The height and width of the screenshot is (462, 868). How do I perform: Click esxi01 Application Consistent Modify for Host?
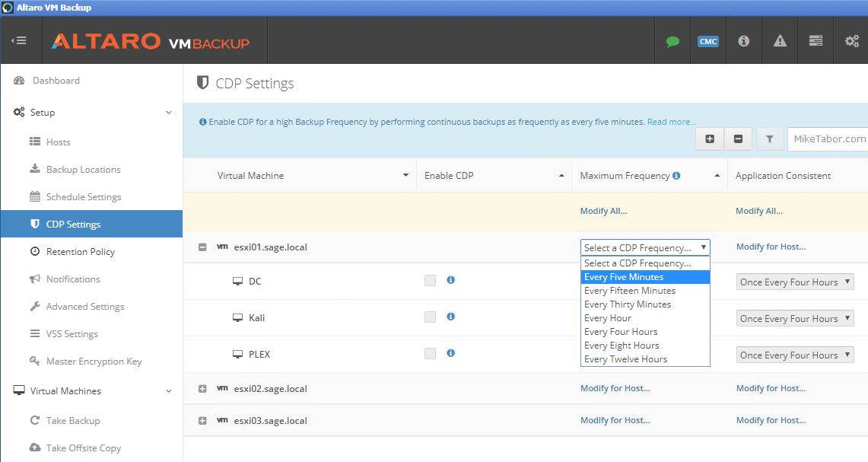click(771, 247)
